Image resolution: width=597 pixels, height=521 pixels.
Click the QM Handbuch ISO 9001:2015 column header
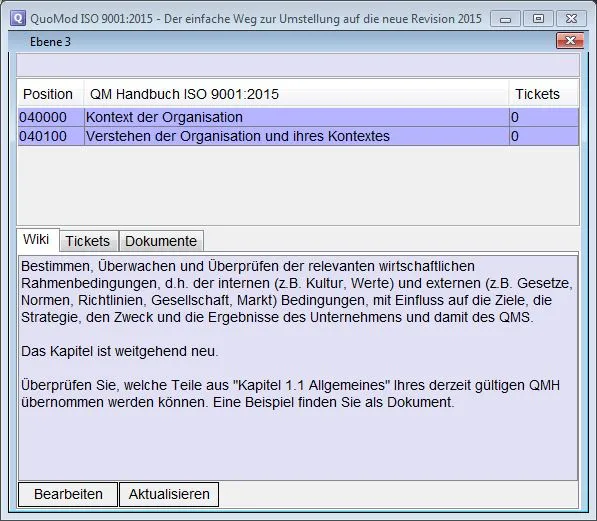click(296, 94)
